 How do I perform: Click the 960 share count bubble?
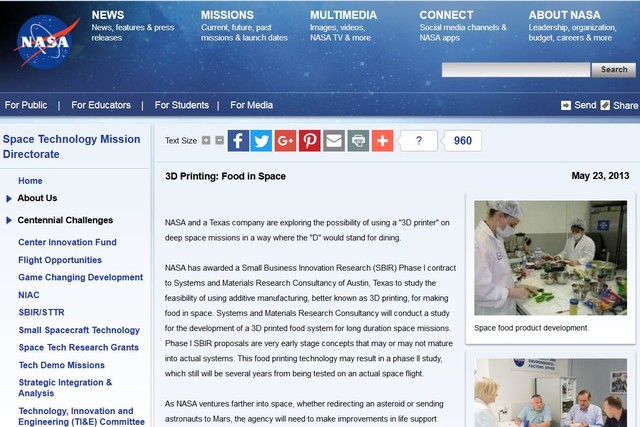[x=462, y=141]
